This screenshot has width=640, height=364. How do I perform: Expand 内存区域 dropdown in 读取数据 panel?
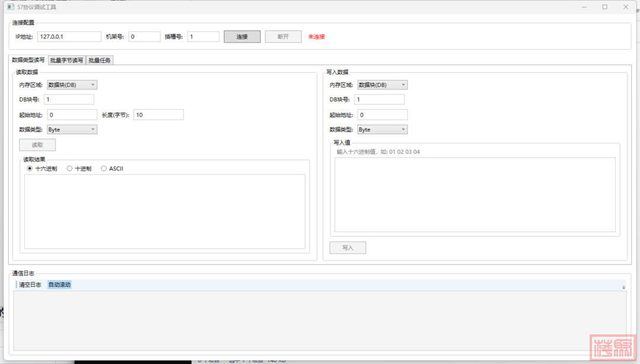pos(72,85)
